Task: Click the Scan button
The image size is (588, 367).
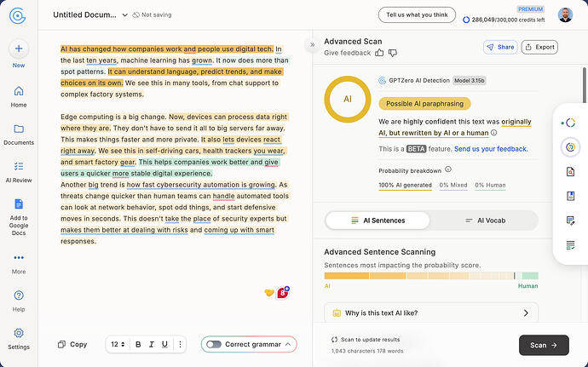Action: (x=544, y=345)
